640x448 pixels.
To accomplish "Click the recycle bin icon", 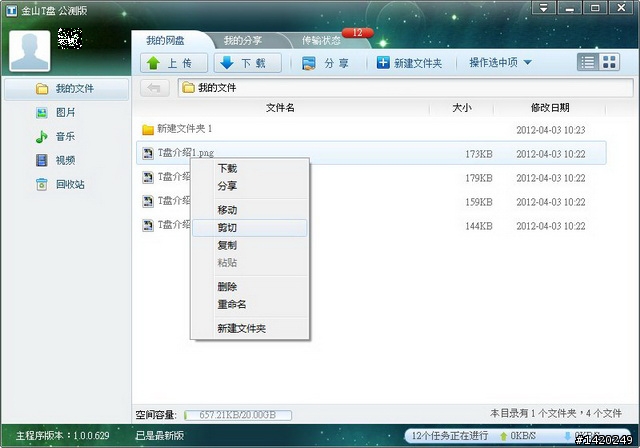I will (42, 184).
